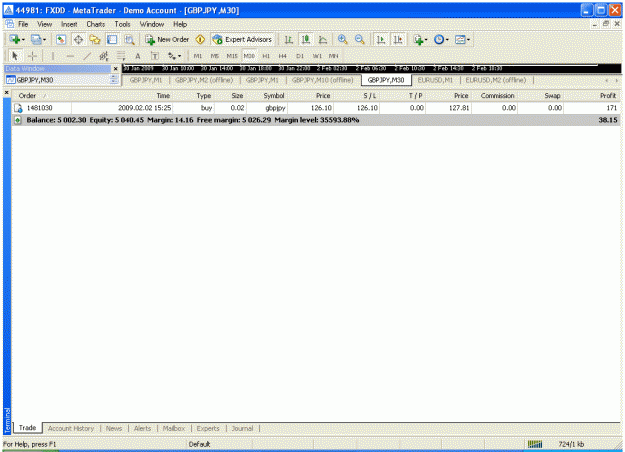Select the text A tool

coord(138,56)
